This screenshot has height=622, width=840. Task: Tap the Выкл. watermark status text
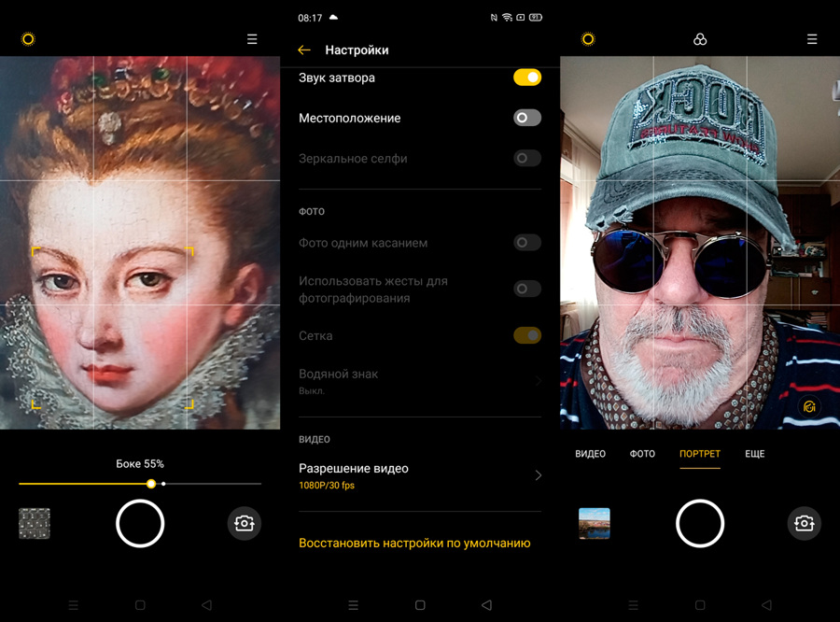[x=311, y=391]
